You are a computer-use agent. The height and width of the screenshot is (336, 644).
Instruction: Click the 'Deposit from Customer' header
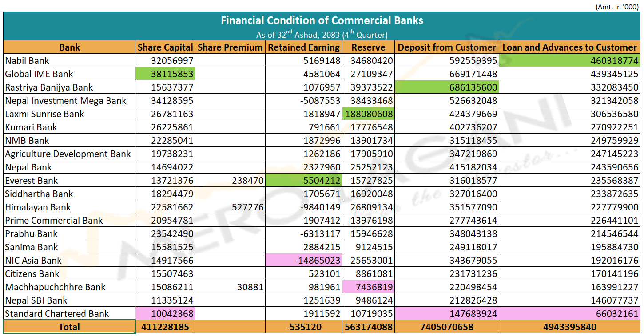[x=447, y=47]
